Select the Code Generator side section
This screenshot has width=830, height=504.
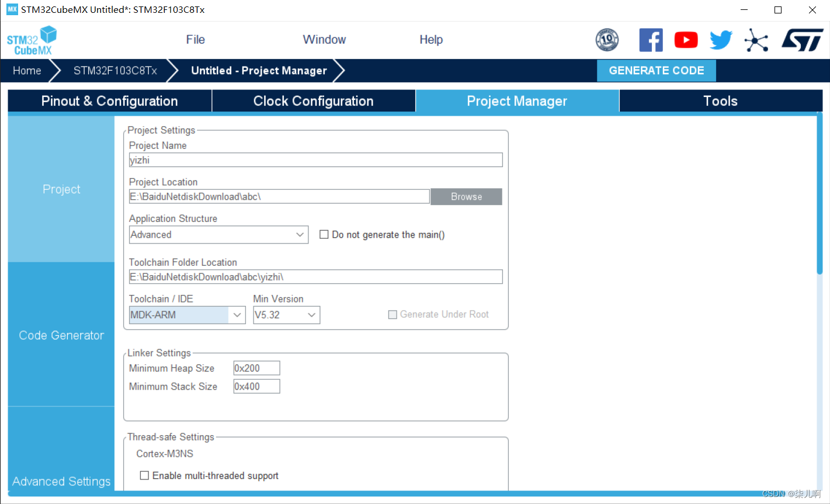click(61, 335)
